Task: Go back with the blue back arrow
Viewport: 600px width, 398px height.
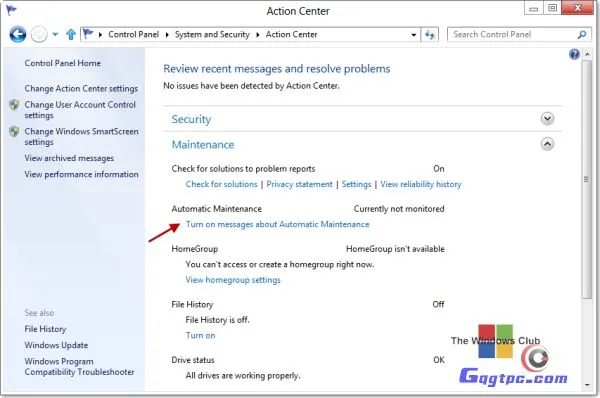Action: pyautogui.click(x=18, y=34)
